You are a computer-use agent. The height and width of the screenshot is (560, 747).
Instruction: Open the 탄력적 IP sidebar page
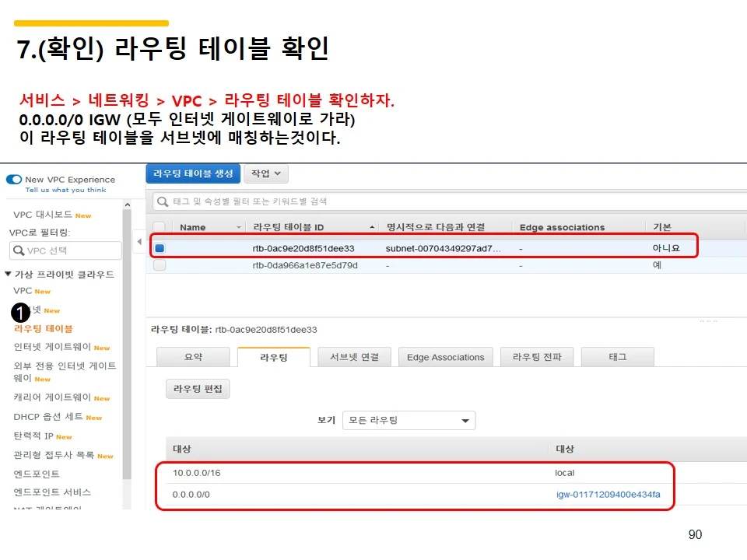pyautogui.click(x=35, y=436)
